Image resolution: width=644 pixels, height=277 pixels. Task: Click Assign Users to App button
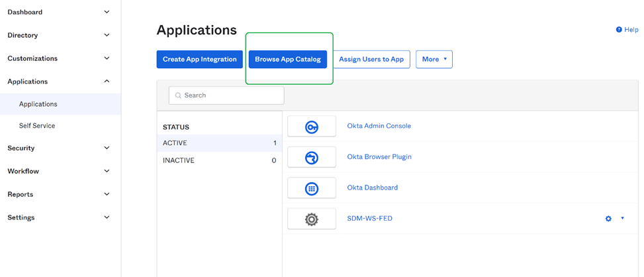tap(371, 59)
